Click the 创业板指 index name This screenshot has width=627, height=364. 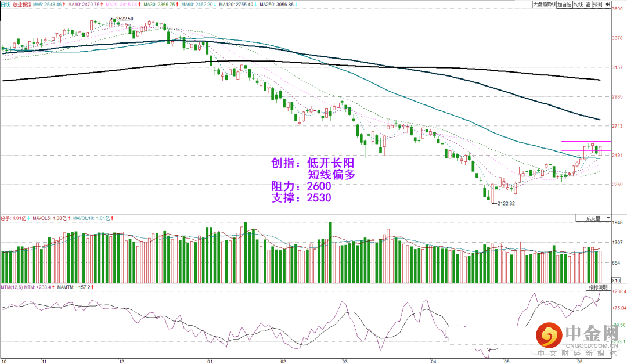pyautogui.click(x=22, y=5)
